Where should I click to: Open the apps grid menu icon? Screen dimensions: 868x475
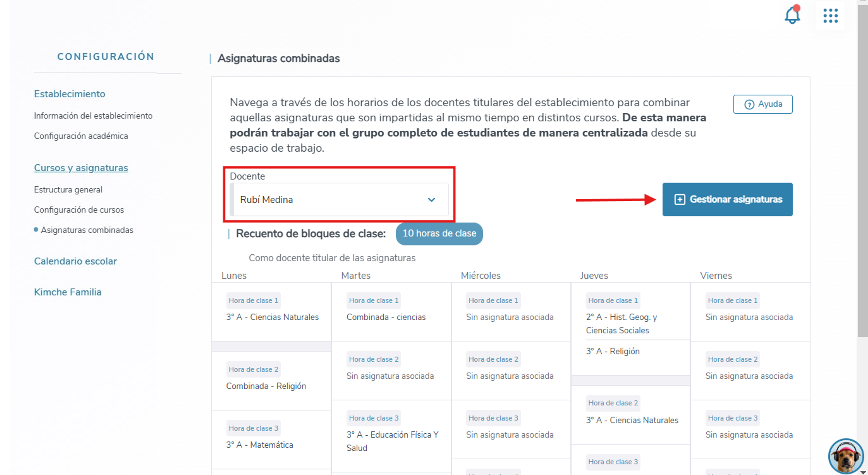[x=830, y=15]
